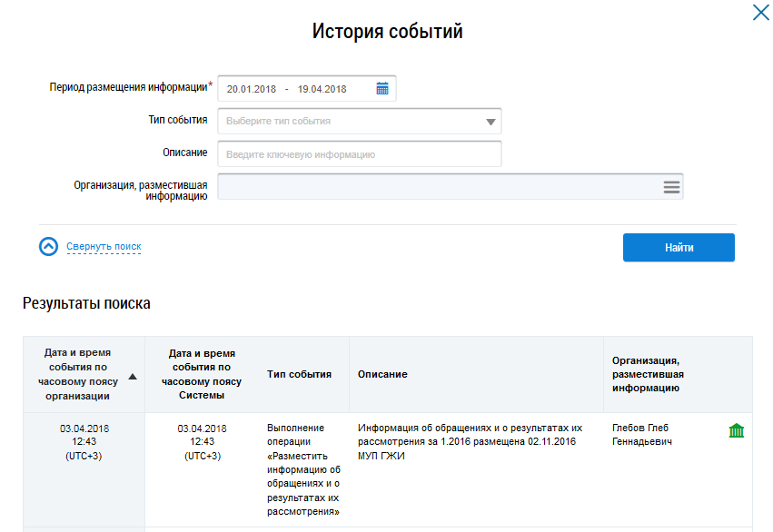Click the Выполнение операции event type cell
The image size is (773, 532).
303,469
